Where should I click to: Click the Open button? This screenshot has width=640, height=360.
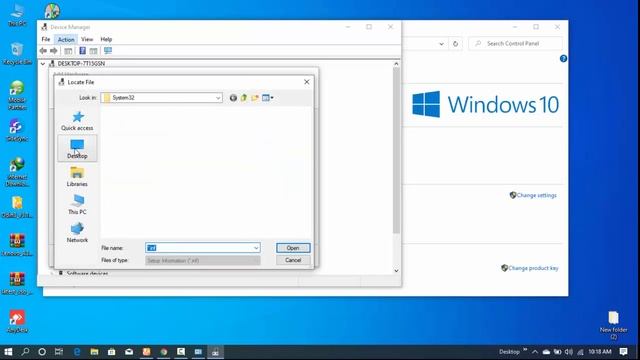pyautogui.click(x=293, y=248)
